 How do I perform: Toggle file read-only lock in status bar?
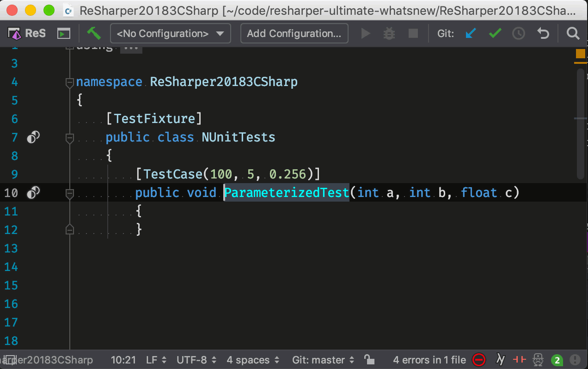(x=370, y=360)
